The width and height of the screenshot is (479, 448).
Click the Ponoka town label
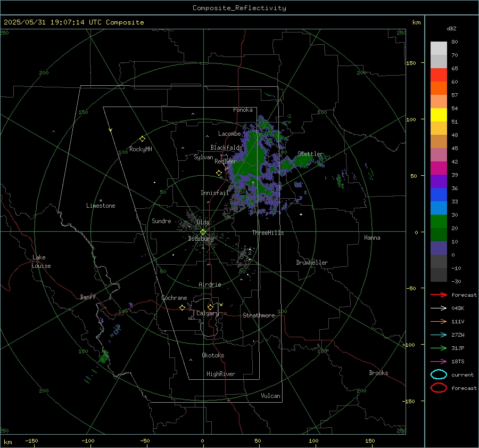coord(243,110)
